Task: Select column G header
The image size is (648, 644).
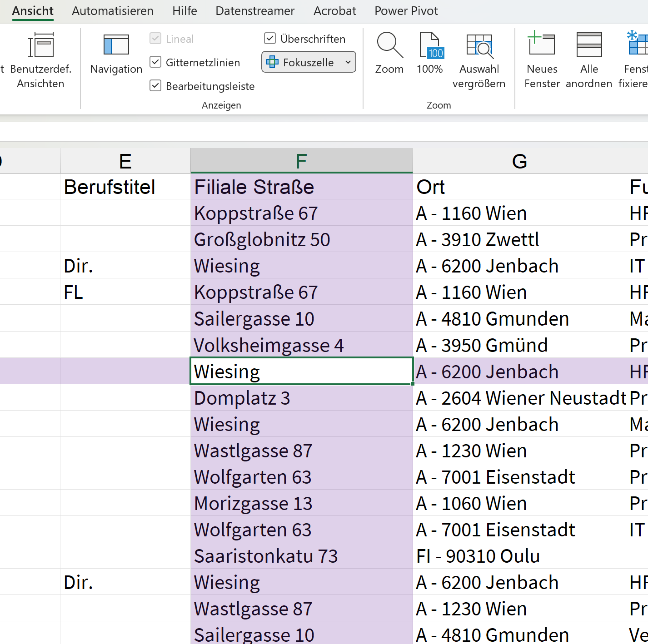Action: 519,161
